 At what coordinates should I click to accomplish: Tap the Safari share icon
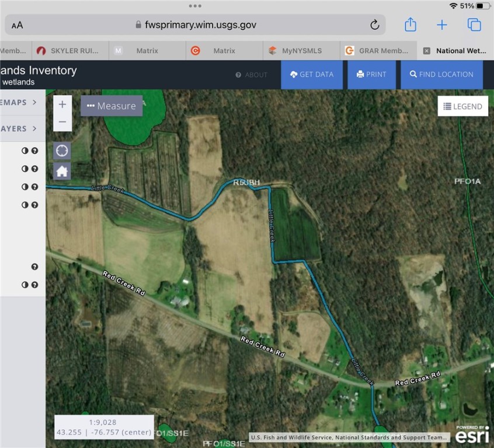[x=410, y=24]
